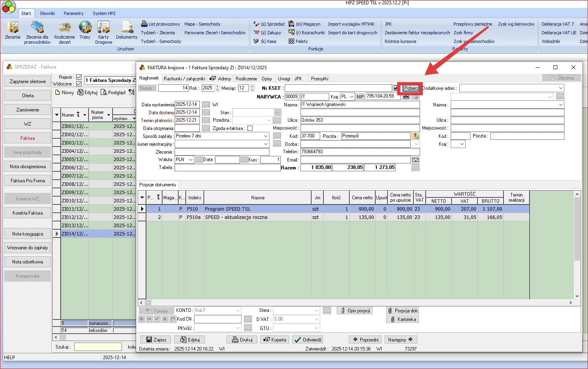Expand the Sposób zapłaty dropdown
Screen dimensions: 588x369
pyautogui.click(x=266, y=136)
